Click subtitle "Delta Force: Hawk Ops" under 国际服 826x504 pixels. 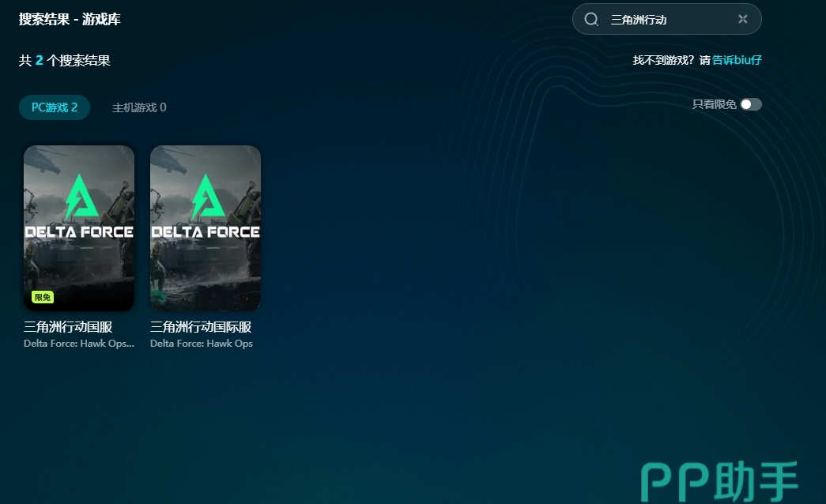[x=202, y=344]
